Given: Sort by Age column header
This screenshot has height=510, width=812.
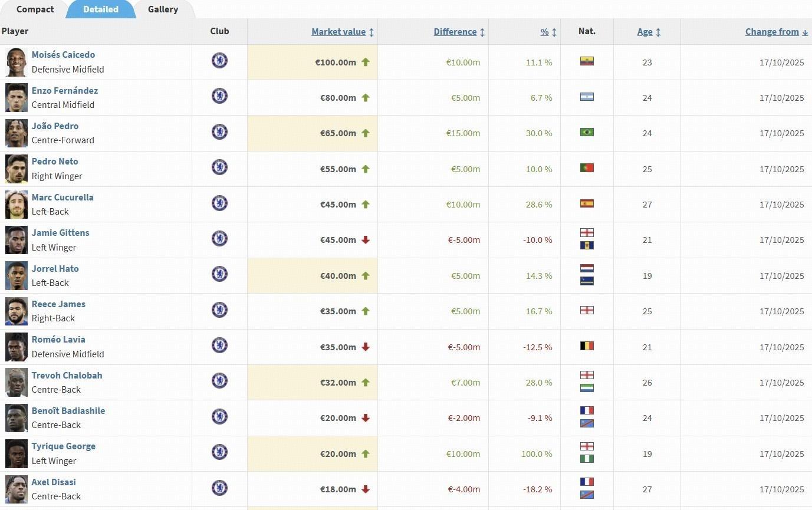Looking at the screenshot, I should click(645, 32).
